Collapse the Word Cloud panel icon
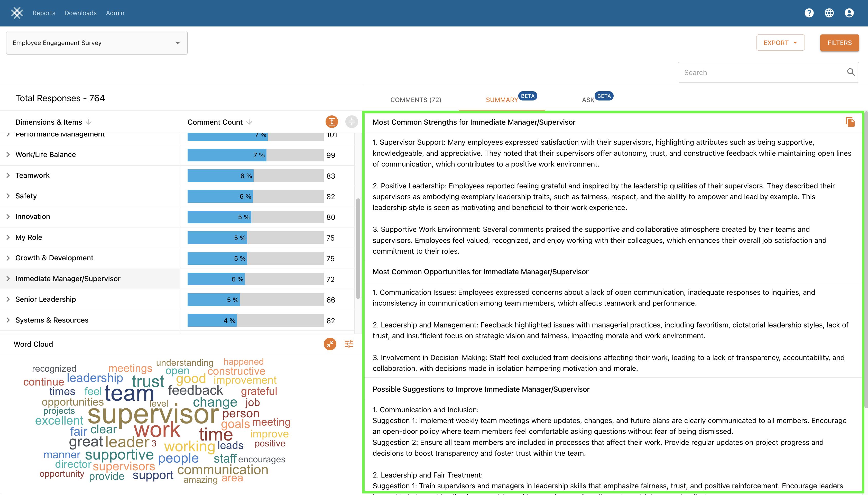The height and width of the screenshot is (495, 868). pyautogui.click(x=330, y=344)
